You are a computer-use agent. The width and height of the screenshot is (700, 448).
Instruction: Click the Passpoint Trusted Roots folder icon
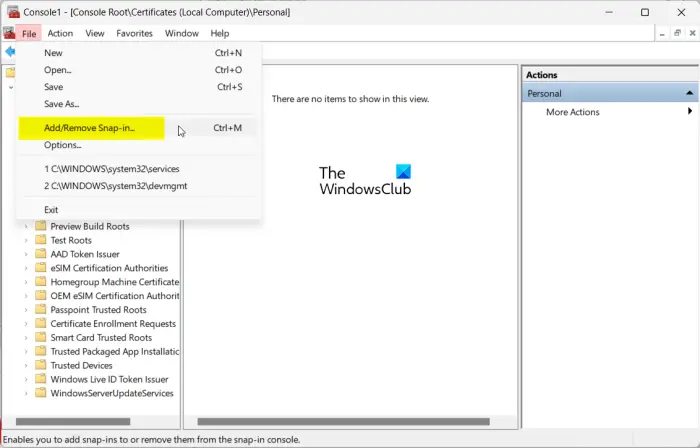(x=41, y=309)
